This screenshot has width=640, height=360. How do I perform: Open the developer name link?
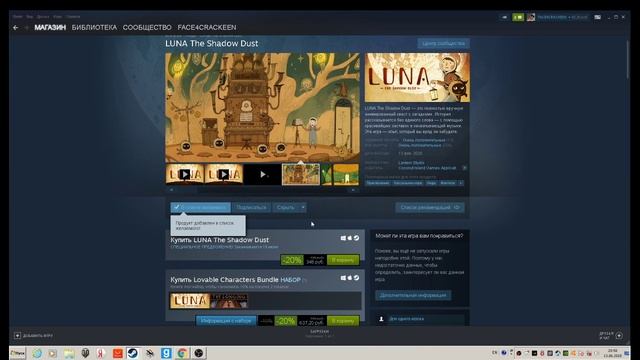click(411, 162)
